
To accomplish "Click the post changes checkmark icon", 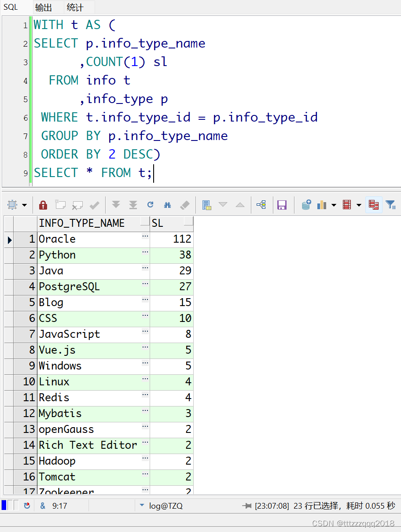I will [x=94, y=205].
